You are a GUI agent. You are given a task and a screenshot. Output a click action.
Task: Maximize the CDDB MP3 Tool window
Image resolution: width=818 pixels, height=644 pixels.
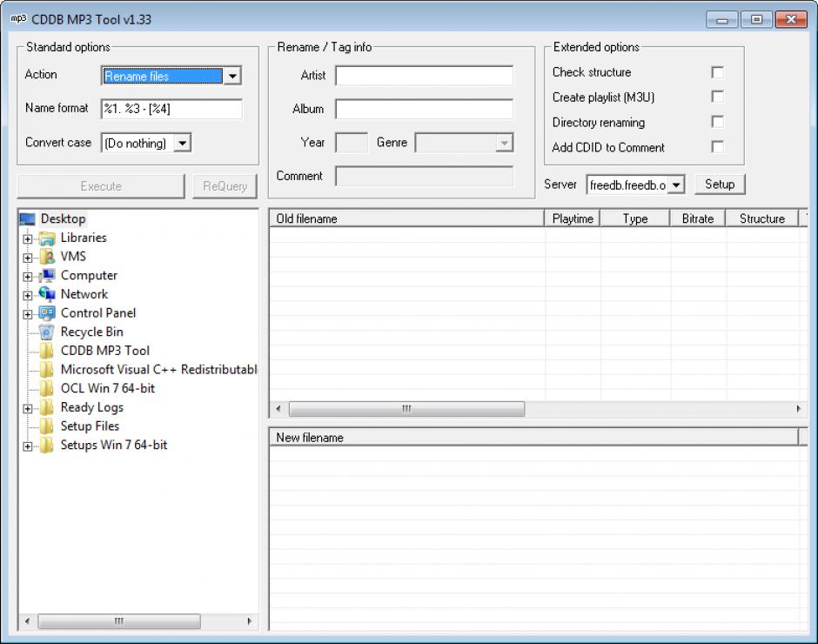[756, 20]
